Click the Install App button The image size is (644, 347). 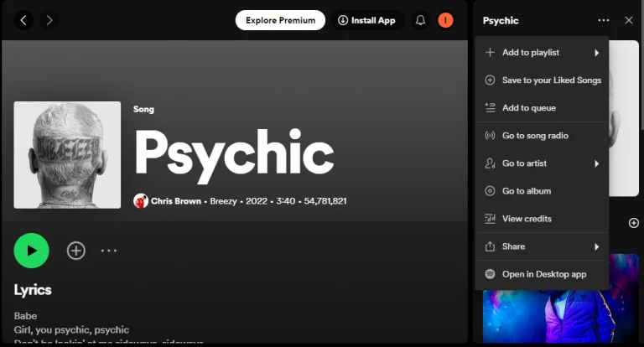pyautogui.click(x=366, y=20)
